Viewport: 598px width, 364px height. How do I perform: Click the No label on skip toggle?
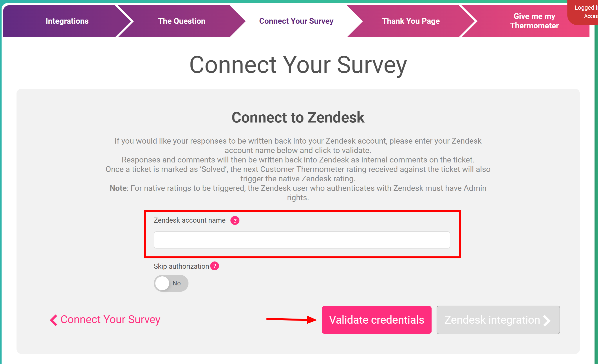(x=177, y=283)
